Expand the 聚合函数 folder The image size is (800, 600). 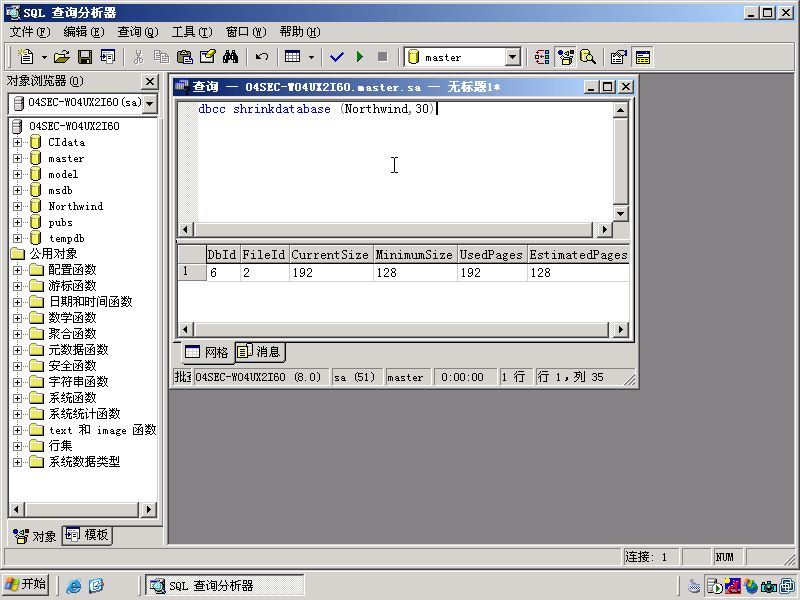pyautogui.click(x=17, y=334)
